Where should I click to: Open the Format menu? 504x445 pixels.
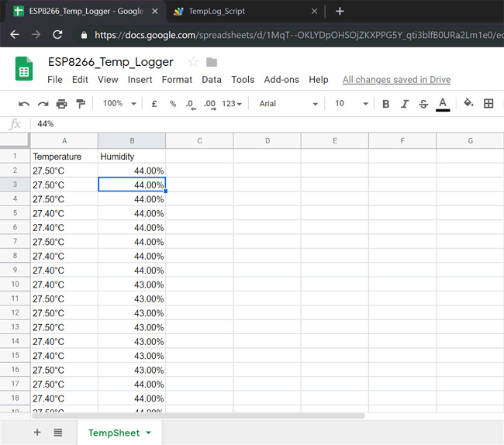tap(177, 80)
